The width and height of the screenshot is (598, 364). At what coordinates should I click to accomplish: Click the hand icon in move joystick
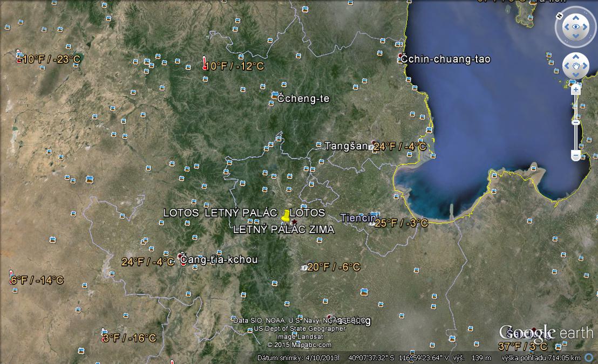click(x=576, y=66)
